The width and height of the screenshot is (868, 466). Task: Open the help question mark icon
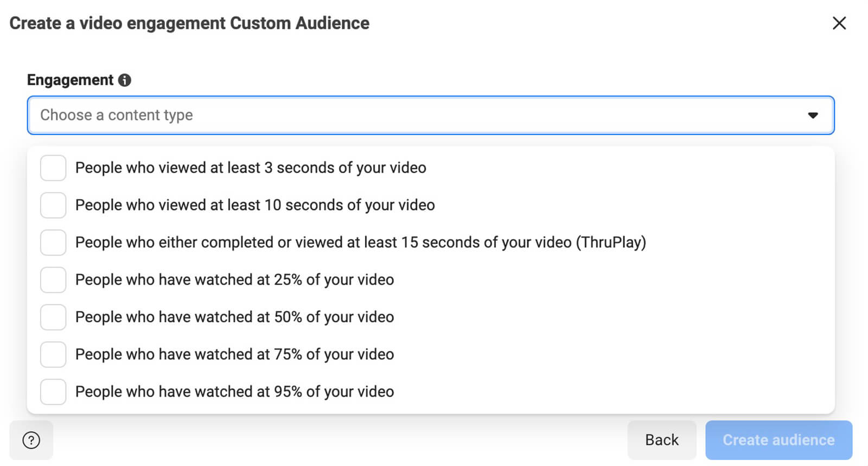point(31,440)
